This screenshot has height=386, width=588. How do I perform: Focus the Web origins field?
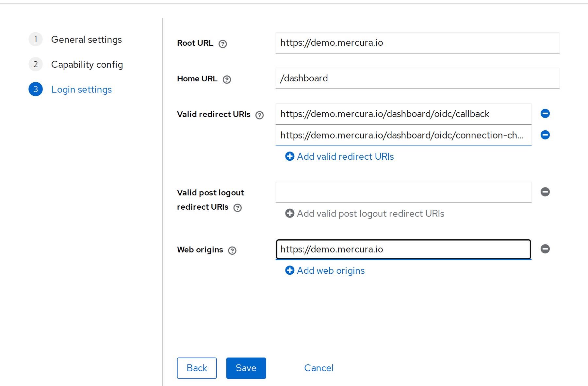403,249
